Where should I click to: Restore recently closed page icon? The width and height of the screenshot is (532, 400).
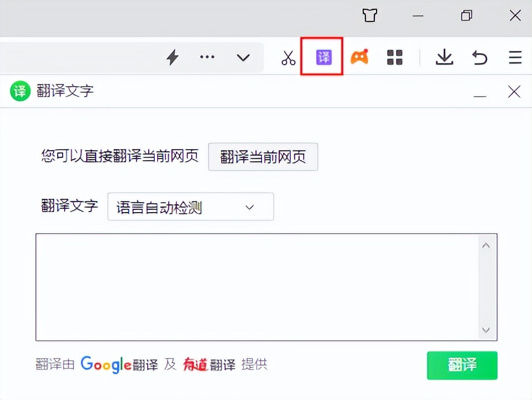pos(479,57)
